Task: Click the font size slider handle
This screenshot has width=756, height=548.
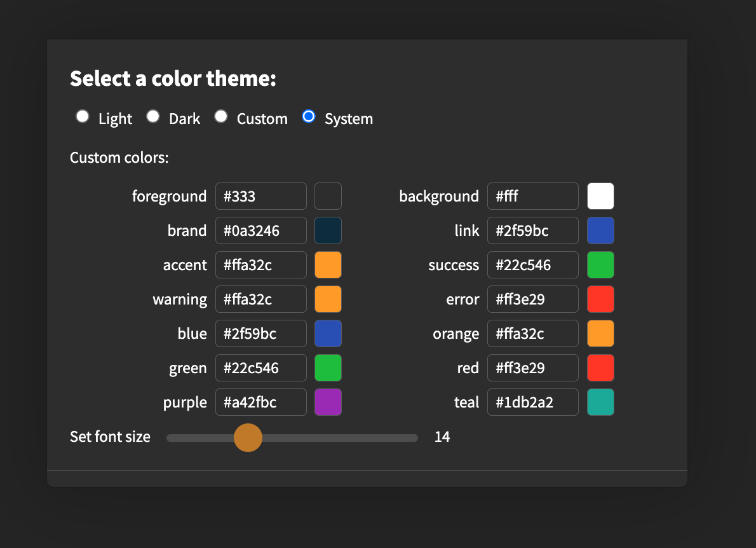Action: 248,437
